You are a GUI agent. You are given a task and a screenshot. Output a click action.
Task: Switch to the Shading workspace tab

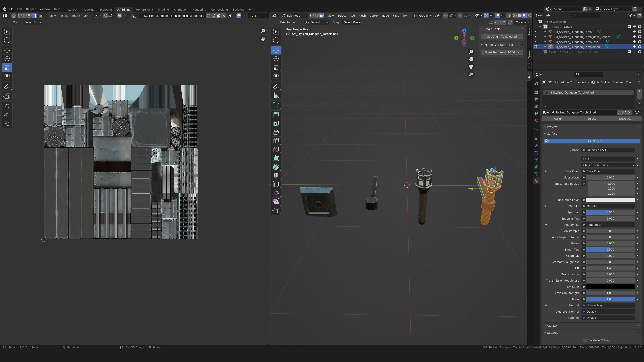coord(163,10)
